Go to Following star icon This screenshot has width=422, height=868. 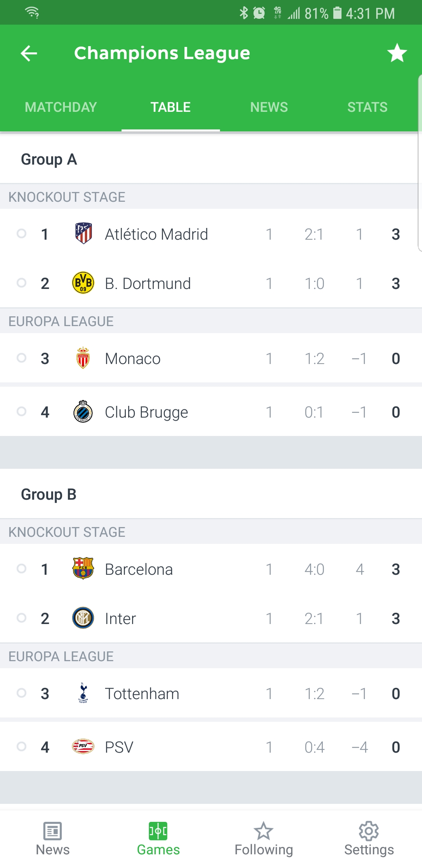pos(264,831)
